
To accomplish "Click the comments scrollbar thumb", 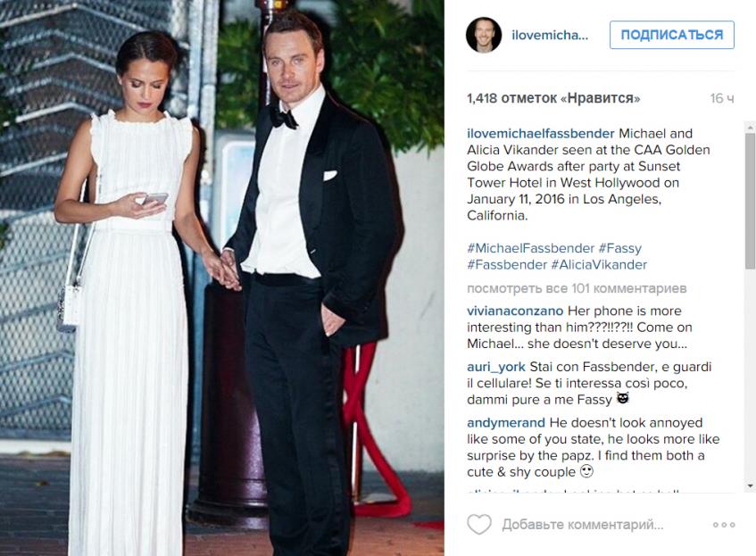I will click(751, 201).
